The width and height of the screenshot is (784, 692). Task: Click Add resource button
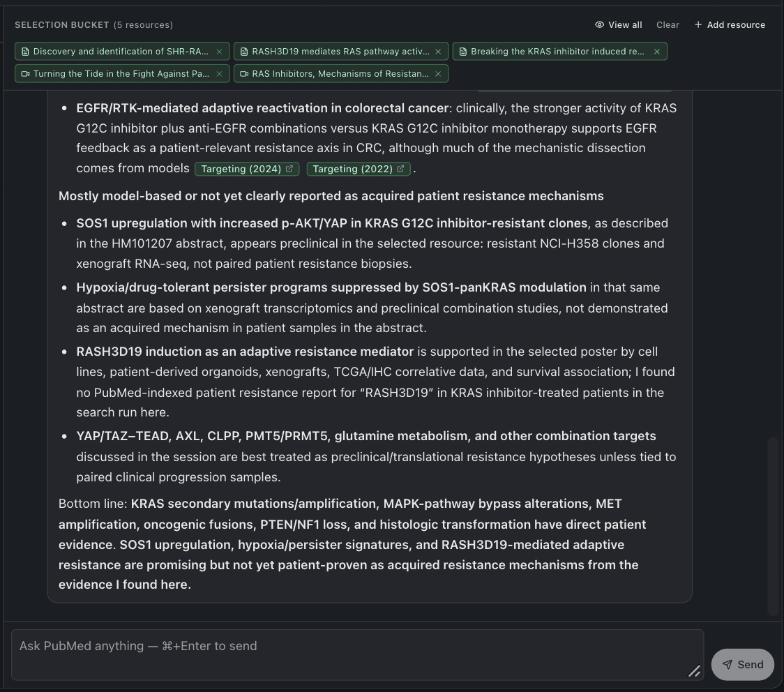pyautogui.click(x=730, y=24)
